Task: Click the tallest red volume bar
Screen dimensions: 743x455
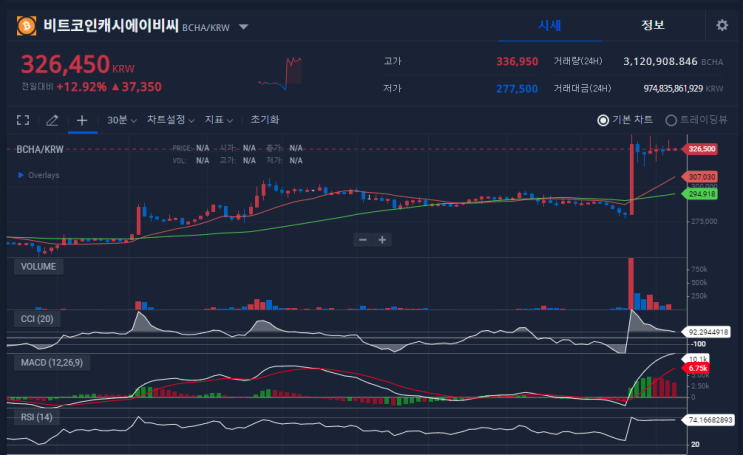Action: 631,284
